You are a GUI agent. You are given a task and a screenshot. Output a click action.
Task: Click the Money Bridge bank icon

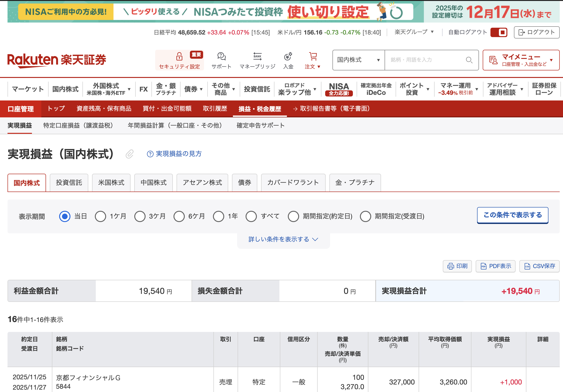point(257,56)
